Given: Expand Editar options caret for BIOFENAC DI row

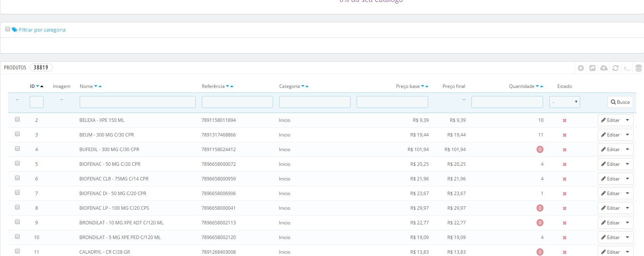Looking at the screenshot, I should pos(627,194).
